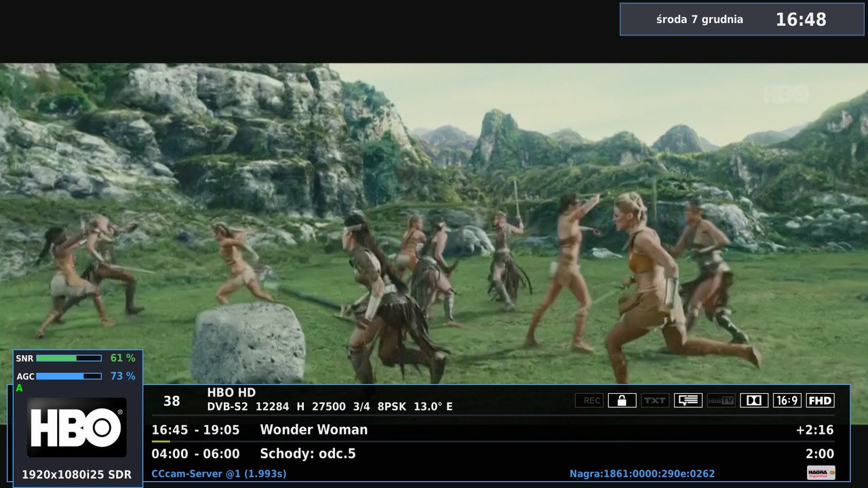Click the SNR 61 % value
The width and height of the screenshot is (868, 488).
click(123, 358)
